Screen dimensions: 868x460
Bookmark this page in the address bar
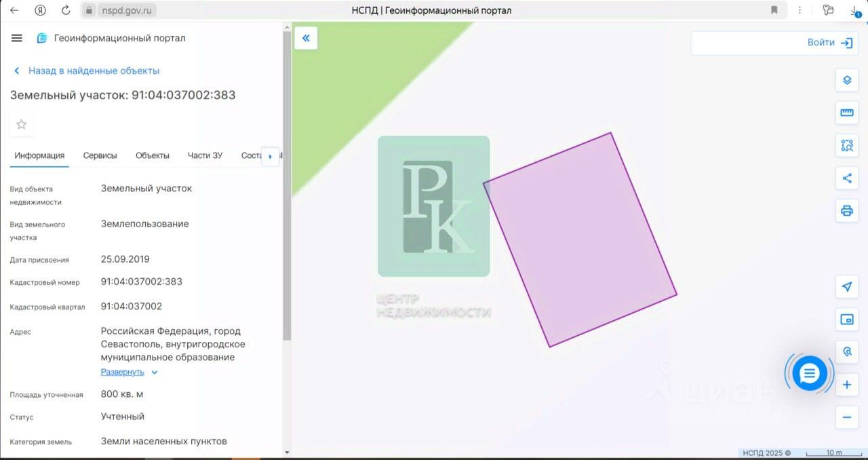774,10
